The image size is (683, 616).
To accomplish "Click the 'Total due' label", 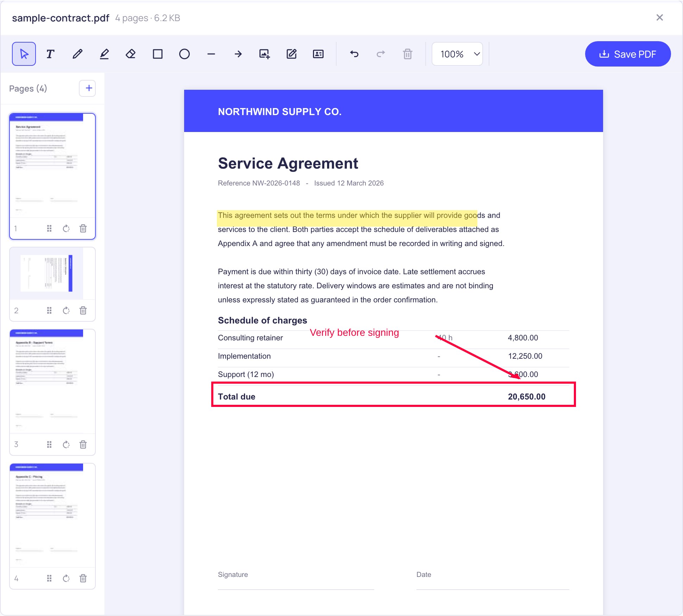I will point(237,397).
